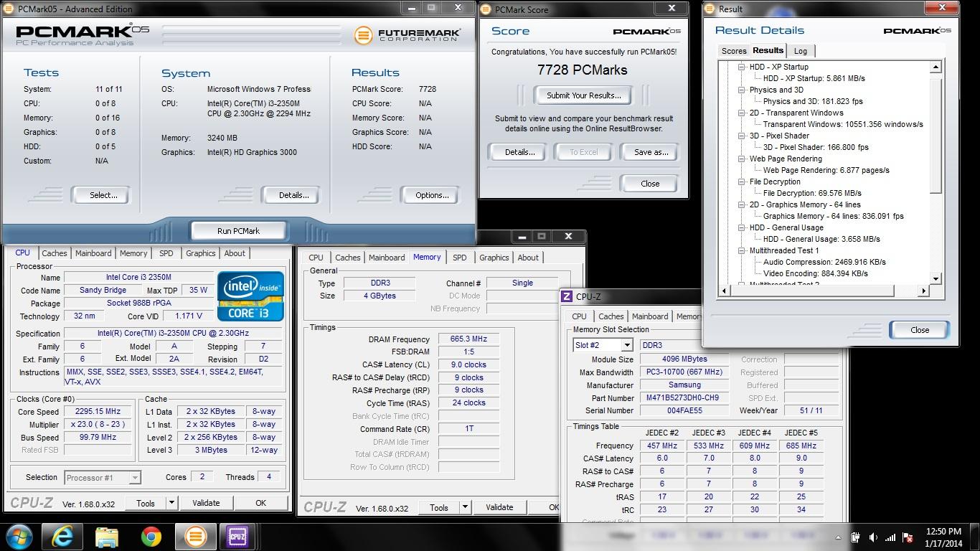Show hidden tray icons arrow
The width and height of the screenshot is (980, 551).
(838, 537)
